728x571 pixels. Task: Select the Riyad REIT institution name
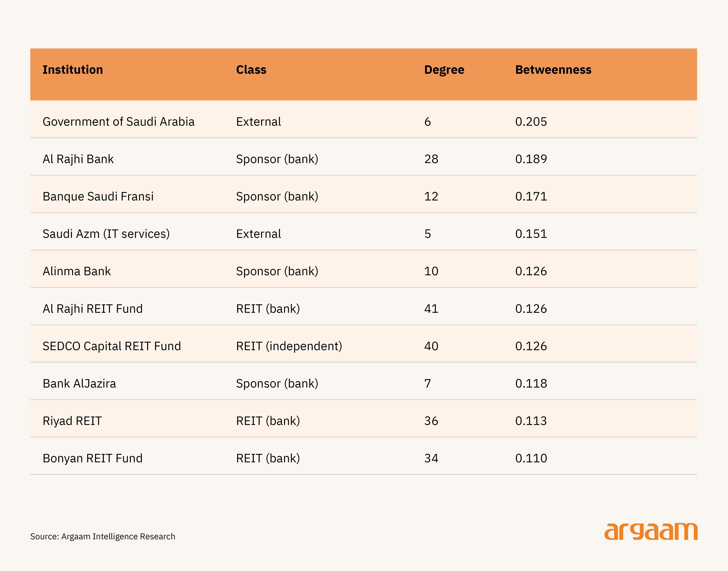72,421
